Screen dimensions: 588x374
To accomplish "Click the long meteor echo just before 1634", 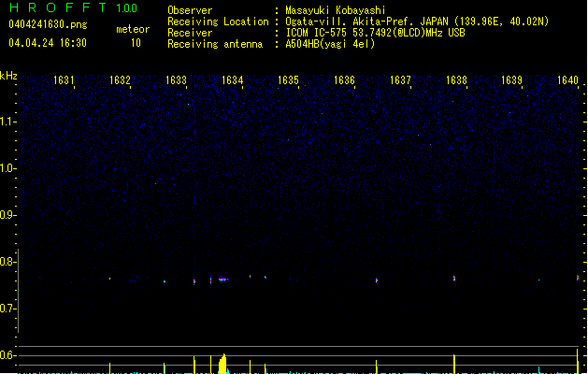I will pyautogui.click(x=223, y=279).
